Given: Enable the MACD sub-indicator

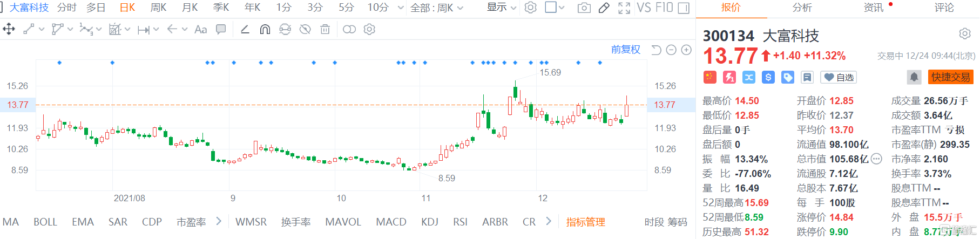Looking at the screenshot, I should (x=391, y=222).
